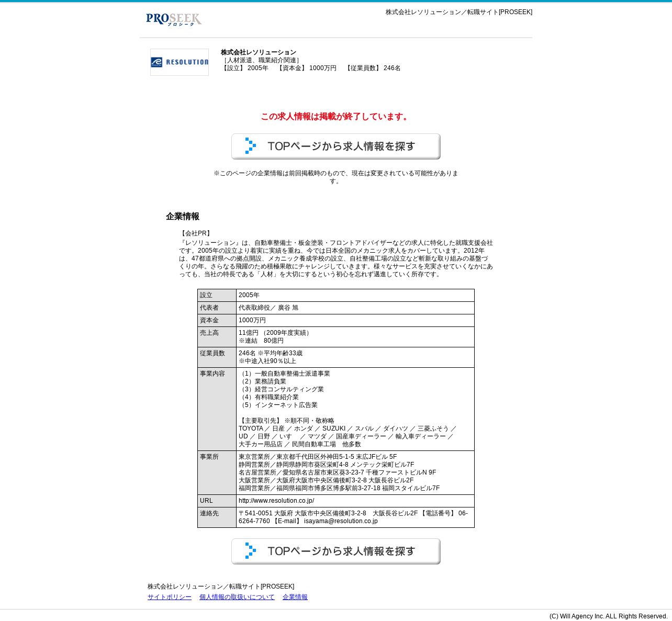Click the URL row header cell
The height and width of the screenshot is (621, 672).
(217, 501)
